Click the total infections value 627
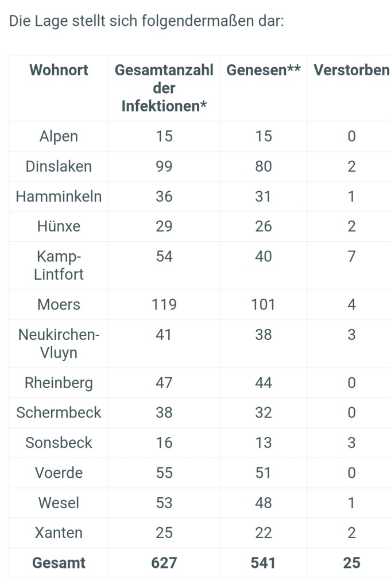Image resolution: width=391 pixels, height=588 pixels. 164,563
